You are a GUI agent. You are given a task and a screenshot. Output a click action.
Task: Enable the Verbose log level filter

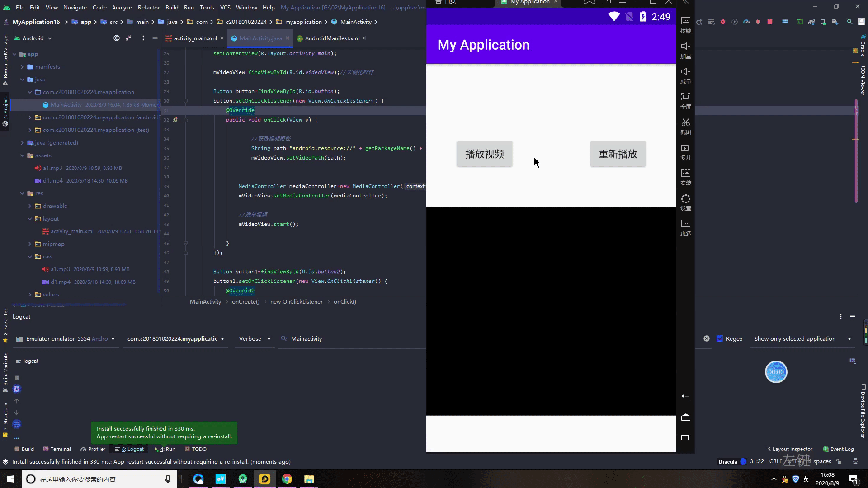(x=253, y=338)
